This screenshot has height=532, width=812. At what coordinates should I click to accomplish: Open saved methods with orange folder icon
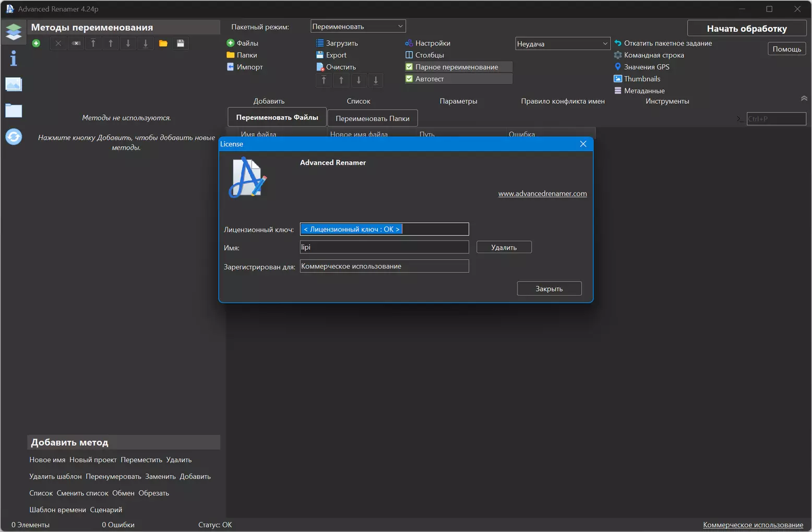pos(163,43)
